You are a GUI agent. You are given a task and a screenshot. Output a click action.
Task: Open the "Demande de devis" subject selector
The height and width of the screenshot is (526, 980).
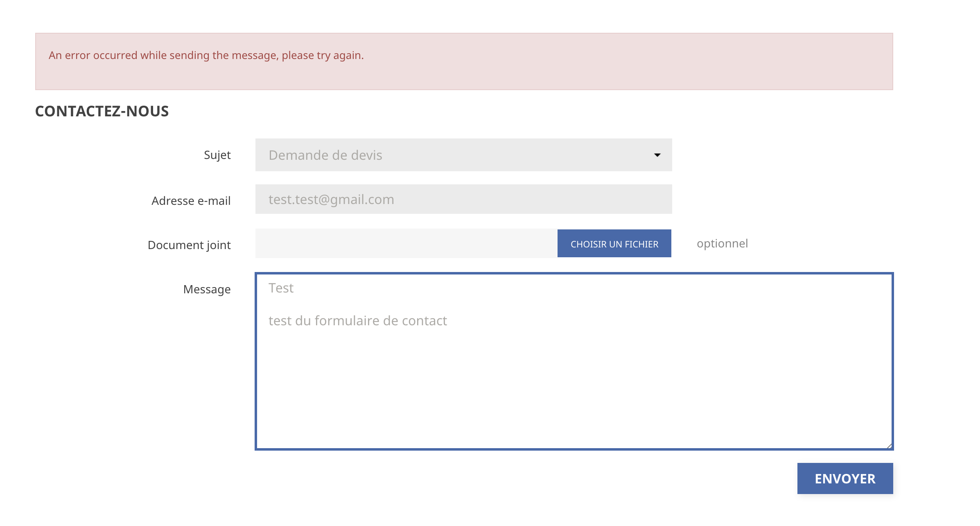463,155
